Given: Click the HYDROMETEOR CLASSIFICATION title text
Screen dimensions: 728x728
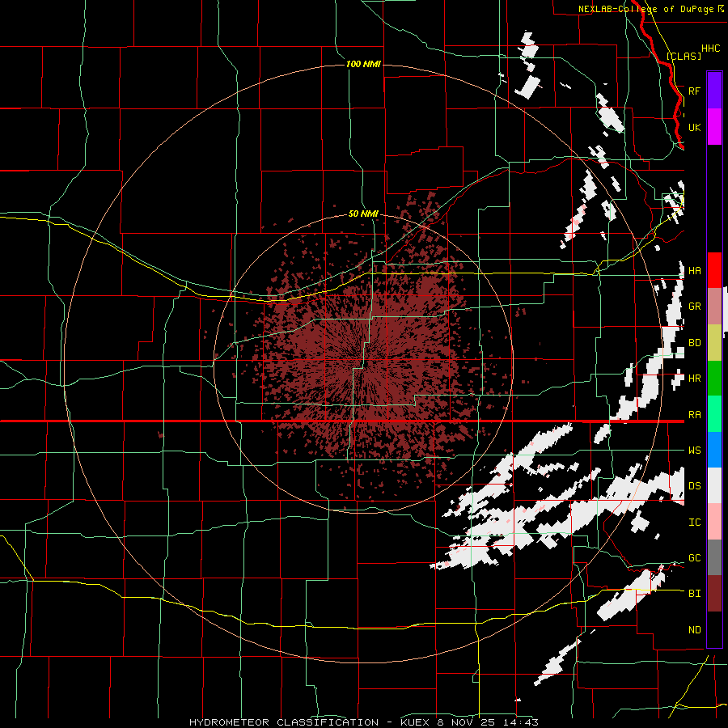Looking at the screenshot, I should (x=284, y=722).
